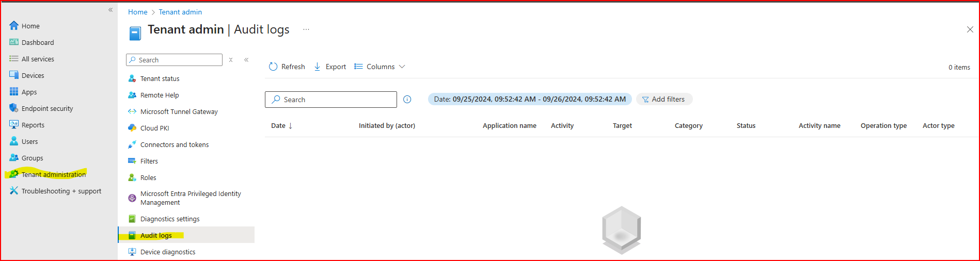Click the Device diagnostics icon
This screenshot has width=980, height=261.
pyautogui.click(x=132, y=252)
